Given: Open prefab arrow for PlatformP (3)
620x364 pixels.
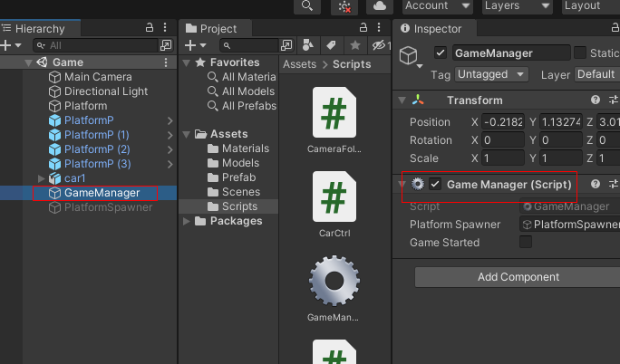Looking at the screenshot, I should (x=170, y=164).
